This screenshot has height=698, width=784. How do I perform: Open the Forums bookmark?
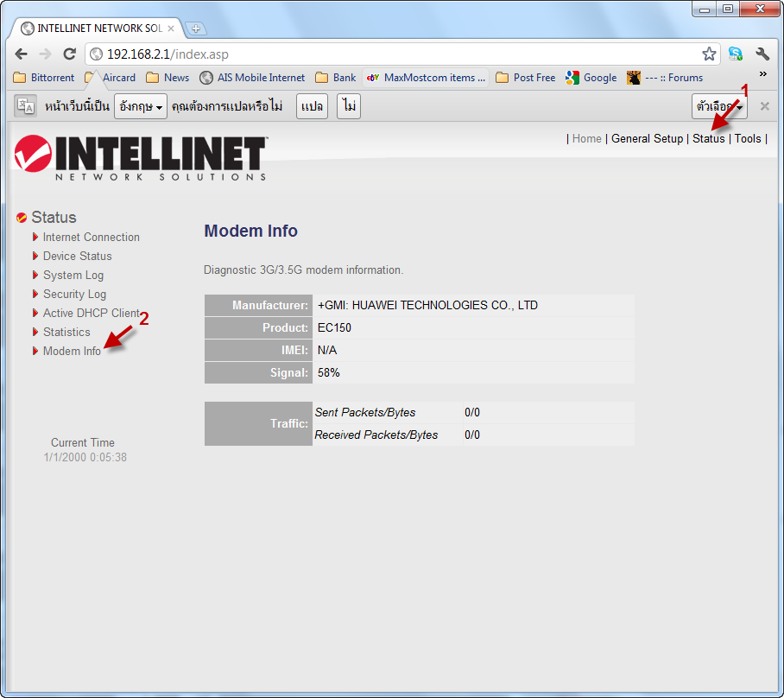[665, 78]
